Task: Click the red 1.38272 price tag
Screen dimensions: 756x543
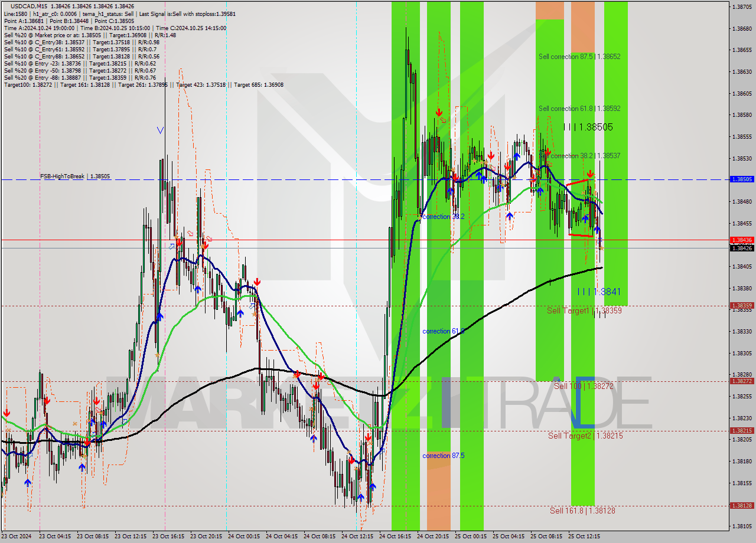Action: point(742,381)
